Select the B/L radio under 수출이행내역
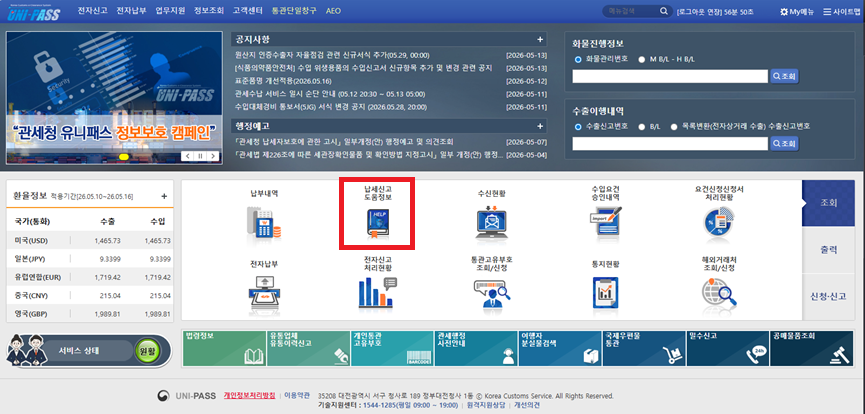The height and width of the screenshot is (414, 865). 642,126
